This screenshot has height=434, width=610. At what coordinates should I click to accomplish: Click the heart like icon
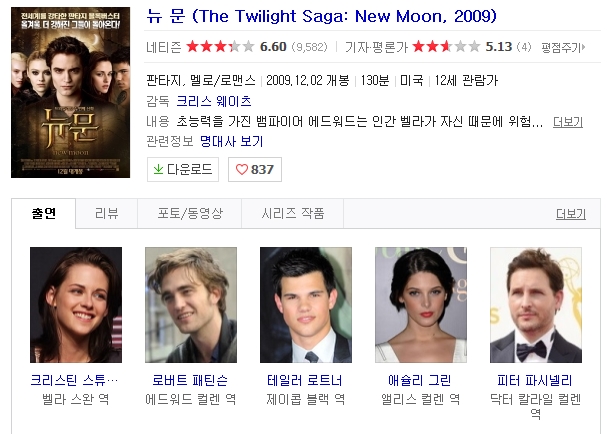[x=242, y=170]
